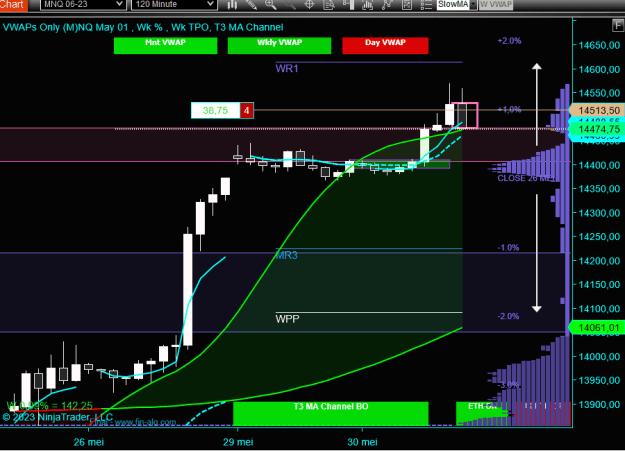Click the 14513,50 price marker
Viewport: 625px width, 451px height.
pos(597,110)
